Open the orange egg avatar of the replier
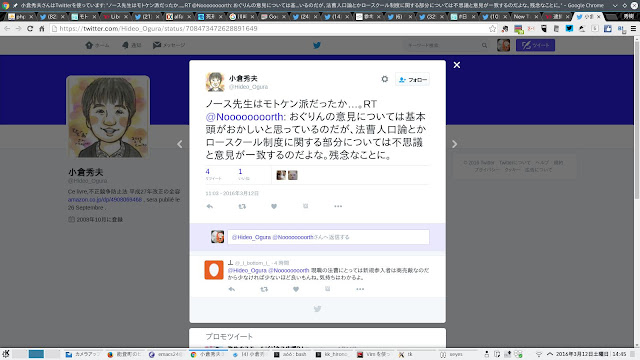640x360 pixels. click(214, 270)
